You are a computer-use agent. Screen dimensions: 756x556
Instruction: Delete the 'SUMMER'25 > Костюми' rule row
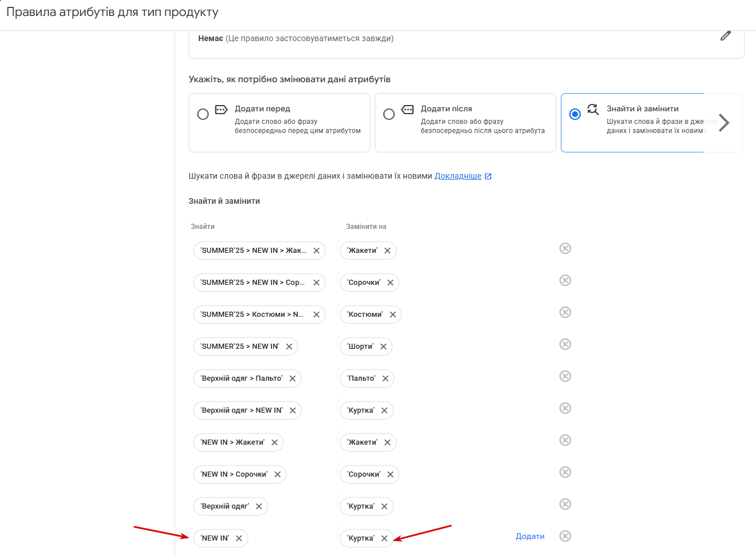point(565,312)
